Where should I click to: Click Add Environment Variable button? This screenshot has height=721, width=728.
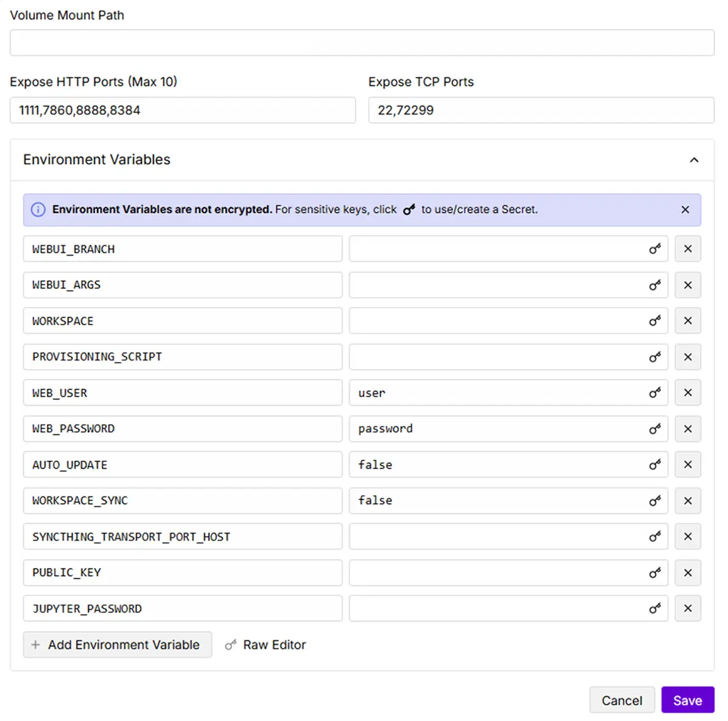(x=117, y=645)
